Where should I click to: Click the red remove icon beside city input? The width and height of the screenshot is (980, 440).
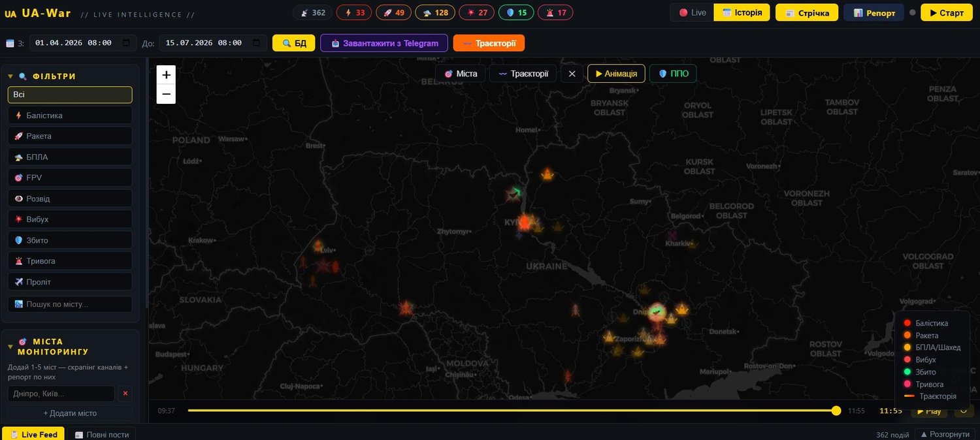[x=125, y=394]
